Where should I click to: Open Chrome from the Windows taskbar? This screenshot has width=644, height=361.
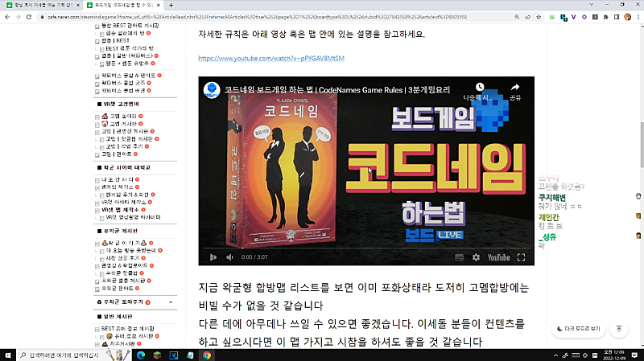pyautogui.click(x=207, y=354)
